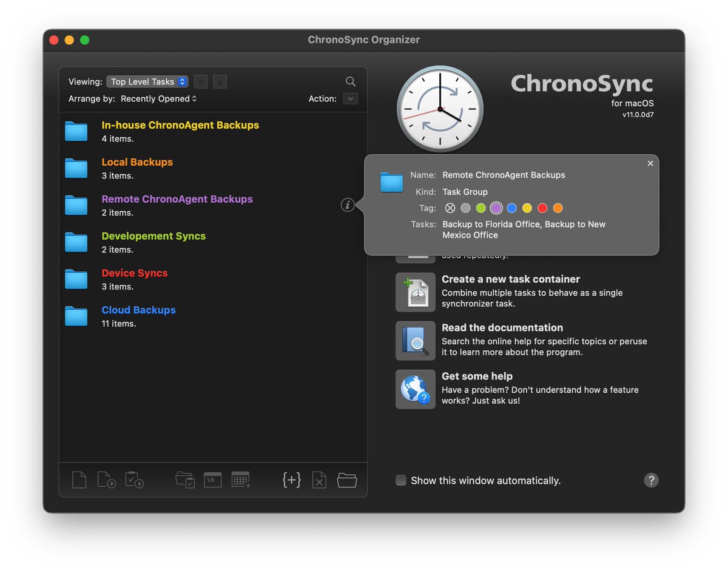Select the gray tag color
This screenshot has width=728, height=570.
465,208
